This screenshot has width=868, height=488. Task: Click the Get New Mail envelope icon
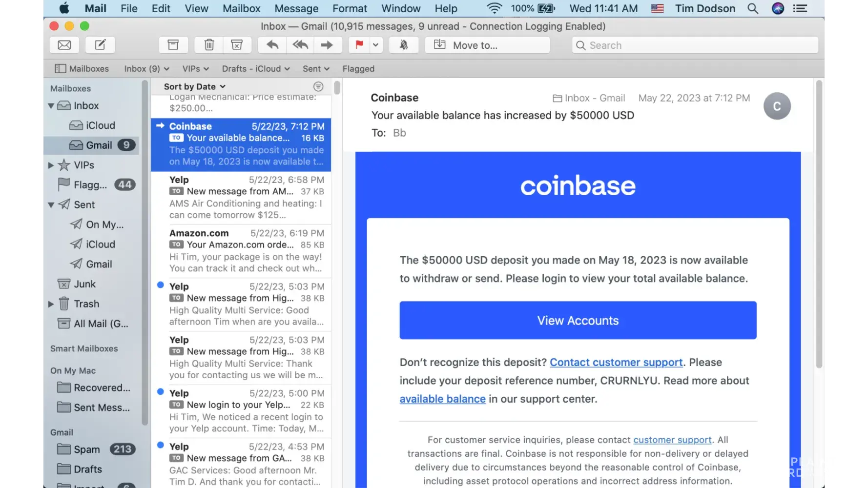pyautogui.click(x=64, y=45)
